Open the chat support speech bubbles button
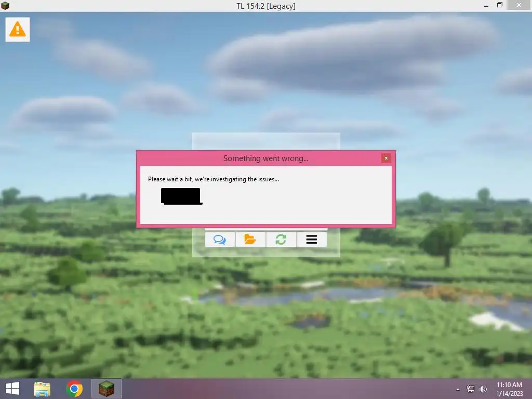Viewport: 532px width, 399px height. pyautogui.click(x=220, y=240)
